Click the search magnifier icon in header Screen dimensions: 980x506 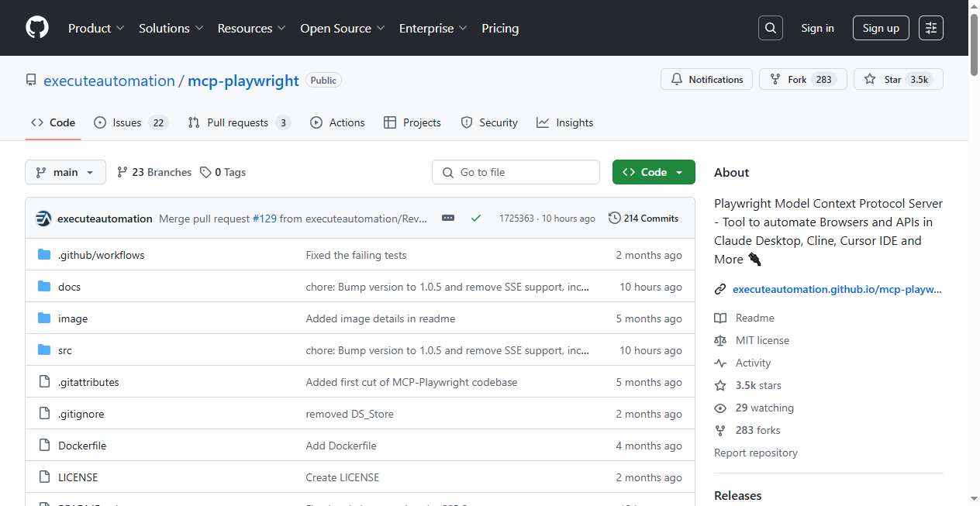tap(770, 28)
